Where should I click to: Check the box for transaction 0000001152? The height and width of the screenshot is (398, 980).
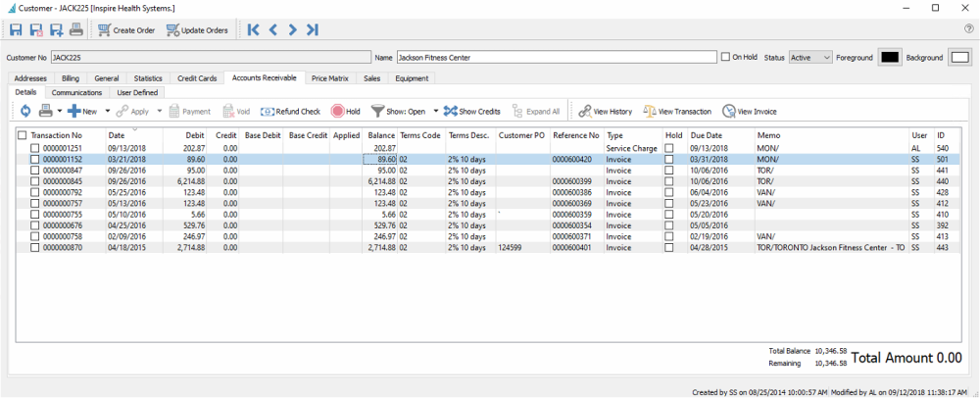point(35,159)
